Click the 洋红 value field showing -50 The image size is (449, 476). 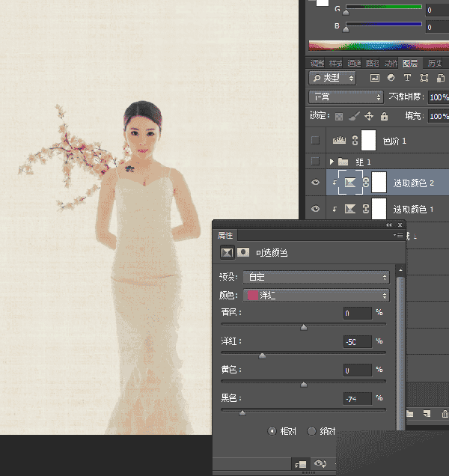pyautogui.click(x=358, y=342)
